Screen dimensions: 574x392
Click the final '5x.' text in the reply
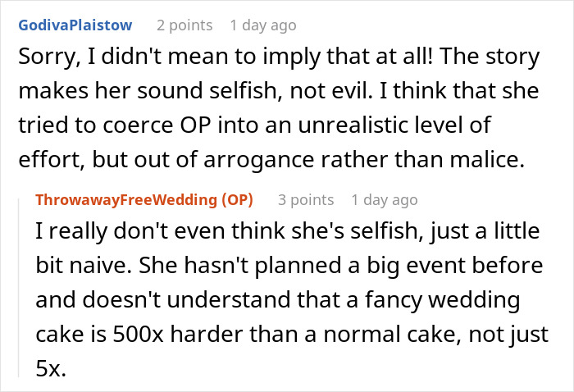click(x=50, y=370)
